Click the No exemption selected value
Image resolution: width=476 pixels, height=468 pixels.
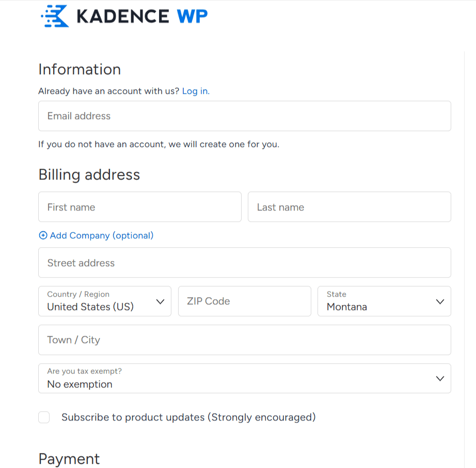tap(80, 384)
